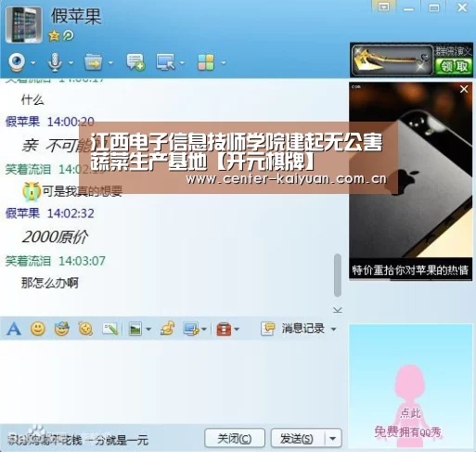Start remote desktop with monitor icon
The height and width of the screenshot is (452, 476).
[x=165, y=62]
